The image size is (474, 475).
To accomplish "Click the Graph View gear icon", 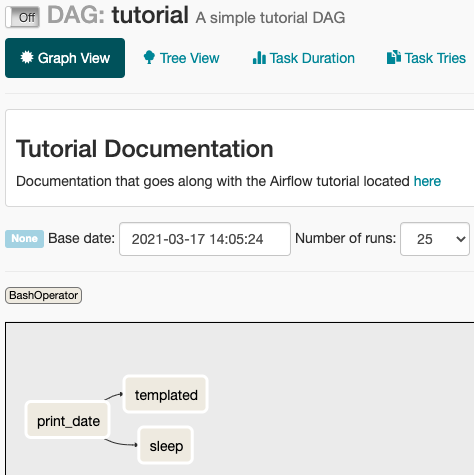I will click(27, 57).
